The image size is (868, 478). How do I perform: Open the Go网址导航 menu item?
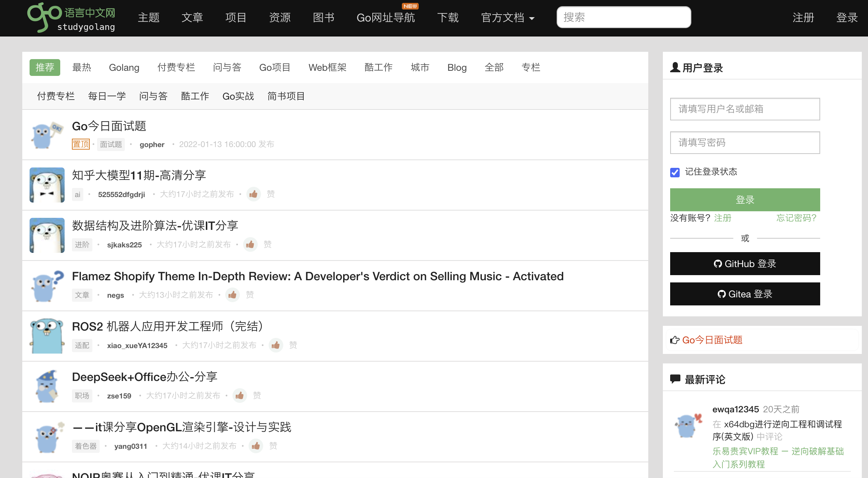[385, 18]
